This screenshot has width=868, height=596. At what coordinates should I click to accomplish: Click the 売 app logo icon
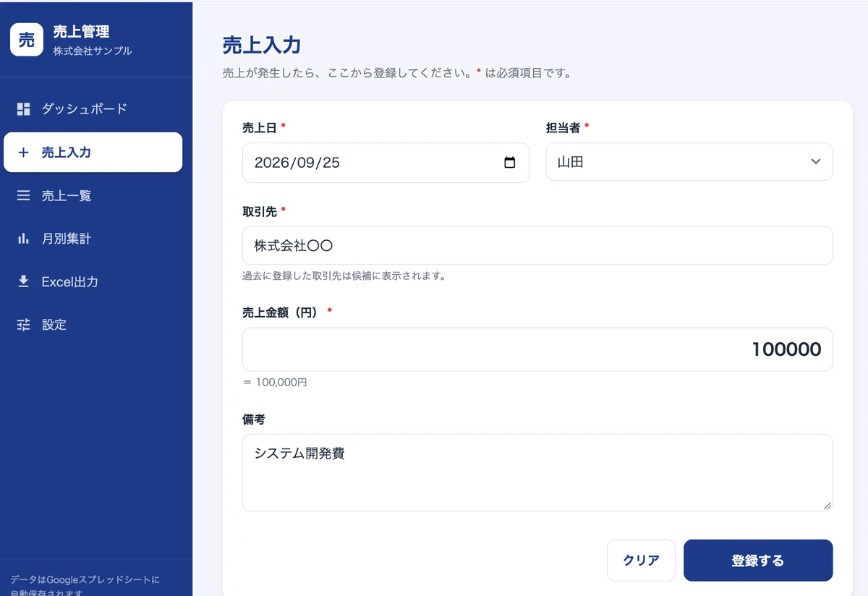27,40
